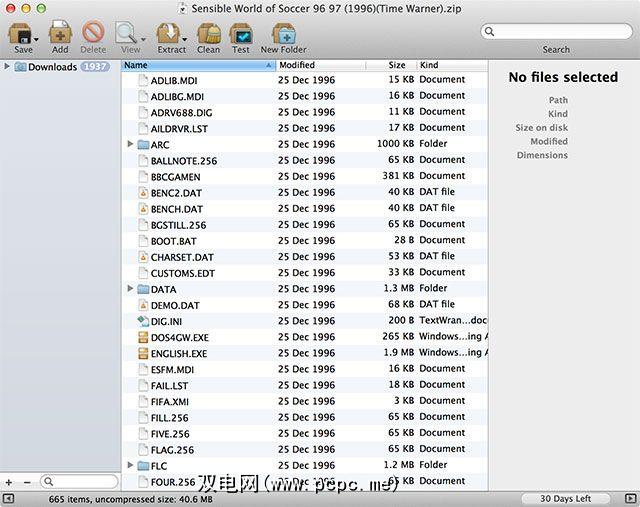
Task: Open the Extract dropdown arrow
Action: coord(184,40)
